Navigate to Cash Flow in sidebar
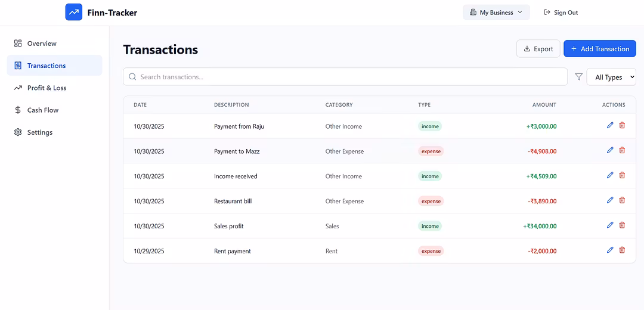The width and height of the screenshot is (644, 310). pos(42,110)
